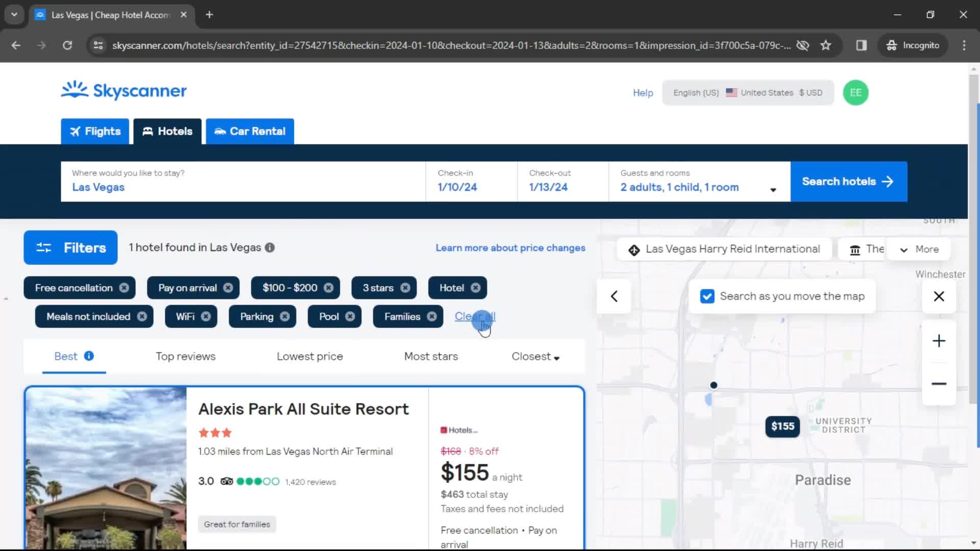This screenshot has height=551, width=980.
Task: Remove the 3 stars filter chip
Action: tap(405, 288)
